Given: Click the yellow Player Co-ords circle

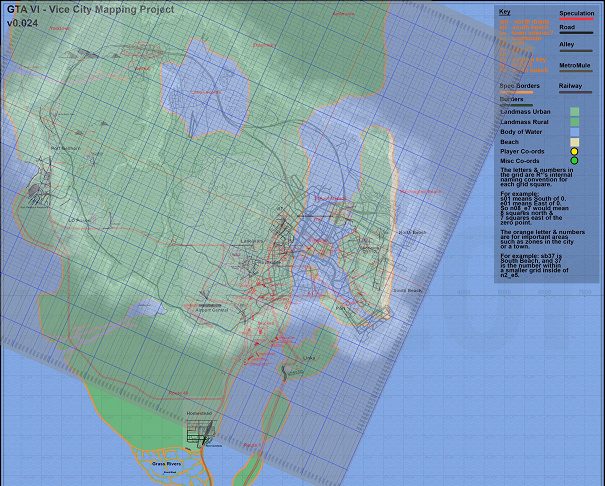Looking at the screenshot, I should [x=575, y=151].
